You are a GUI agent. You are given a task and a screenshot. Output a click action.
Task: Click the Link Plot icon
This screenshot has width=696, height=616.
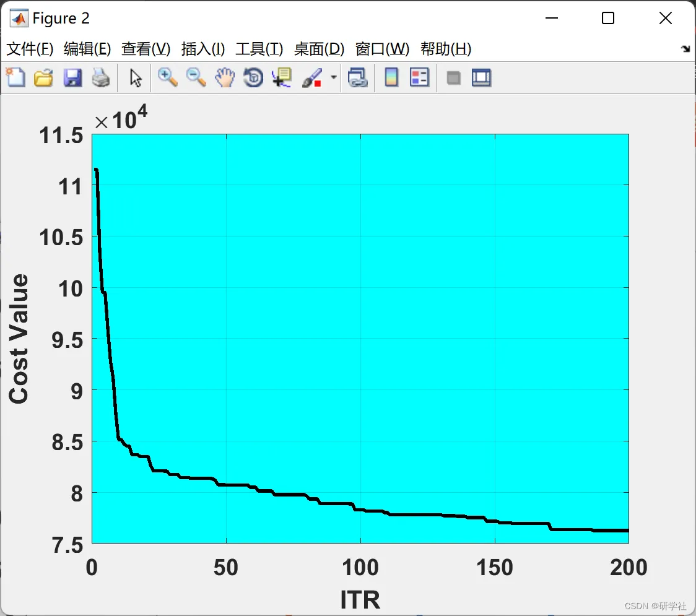357,77
